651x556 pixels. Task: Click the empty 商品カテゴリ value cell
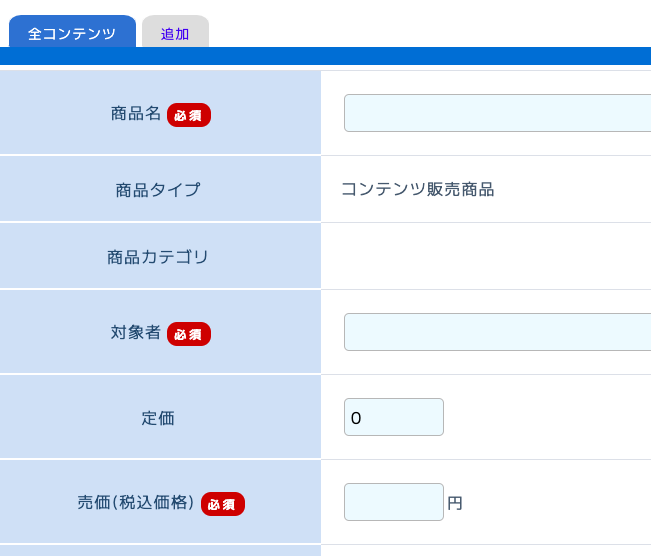[x=486, y=257]
